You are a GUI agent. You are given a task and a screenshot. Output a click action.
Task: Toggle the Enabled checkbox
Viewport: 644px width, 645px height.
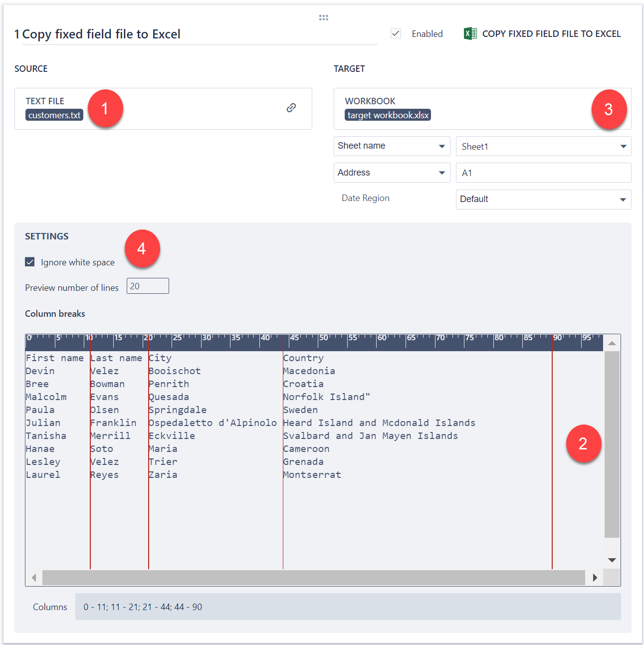point(396,33)
